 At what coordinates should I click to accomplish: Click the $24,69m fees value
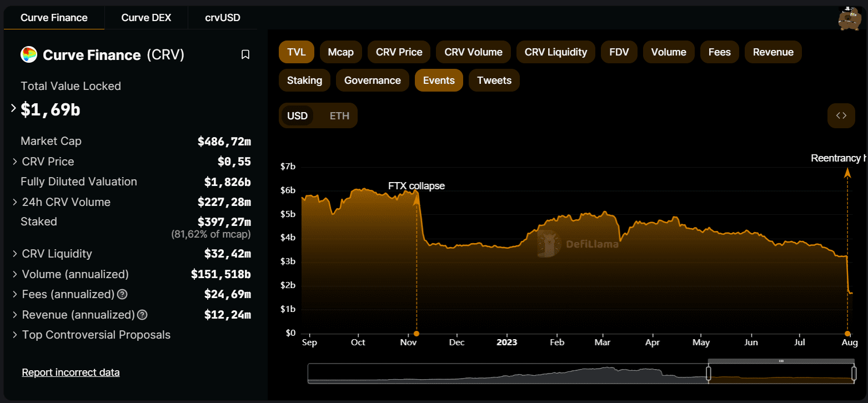point(228,294)
